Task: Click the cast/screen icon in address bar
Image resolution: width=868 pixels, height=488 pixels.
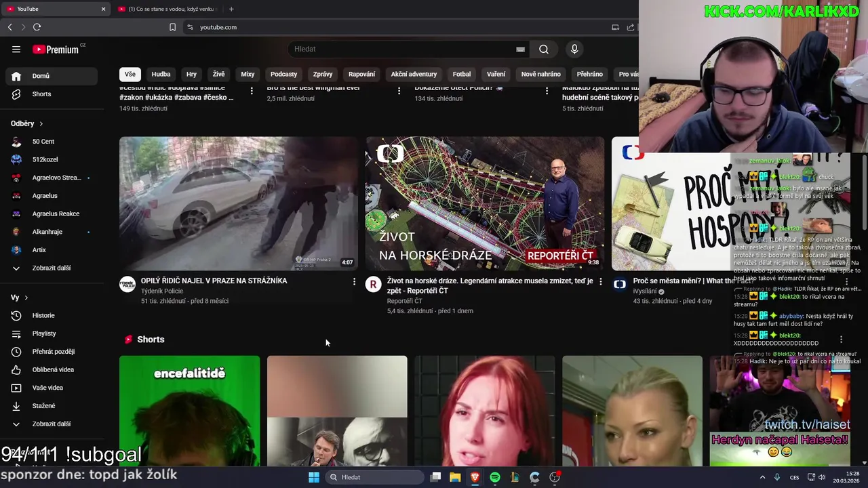Action: 615,27
